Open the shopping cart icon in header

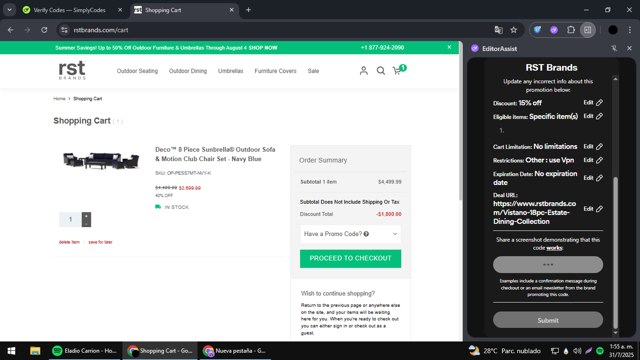click(x=398, y=70)
